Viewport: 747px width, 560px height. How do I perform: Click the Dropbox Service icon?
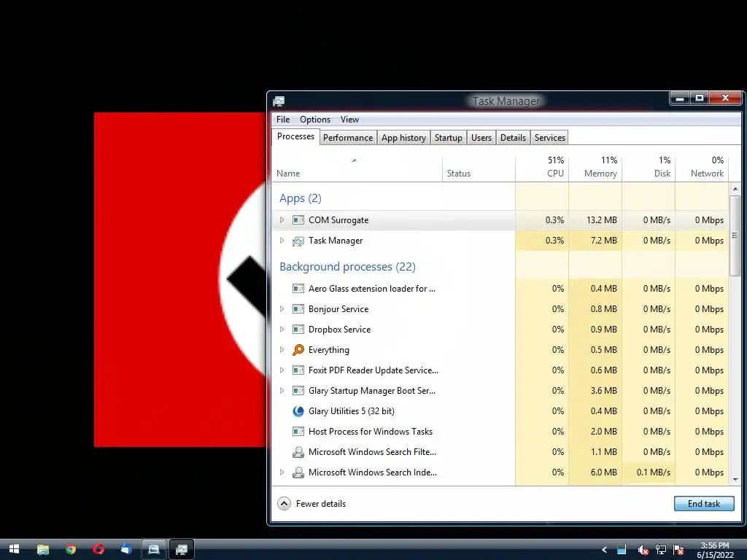click(x=298, y=330)
